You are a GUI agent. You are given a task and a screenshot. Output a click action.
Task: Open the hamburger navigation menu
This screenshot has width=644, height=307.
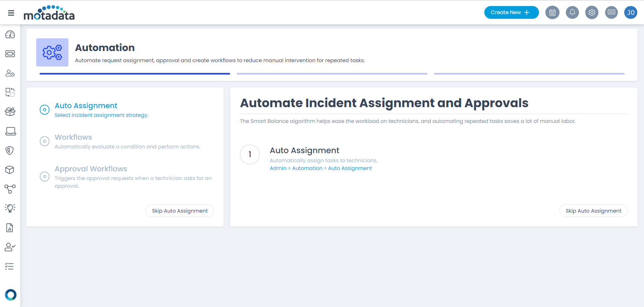click(11, 13)
